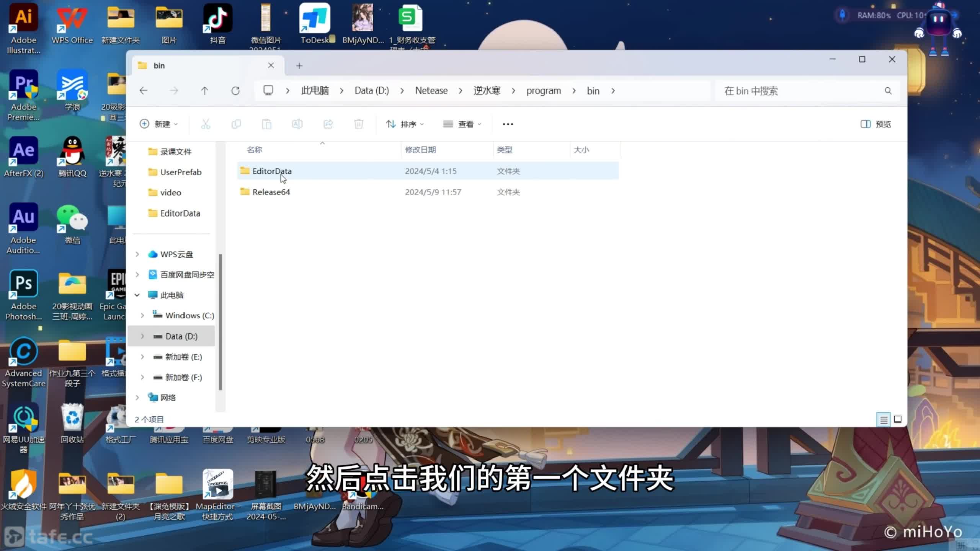The width and height of the screenshot is (980, 551).
Task: Open ToDesk desktop shortcut
Action: click(315, 24)
